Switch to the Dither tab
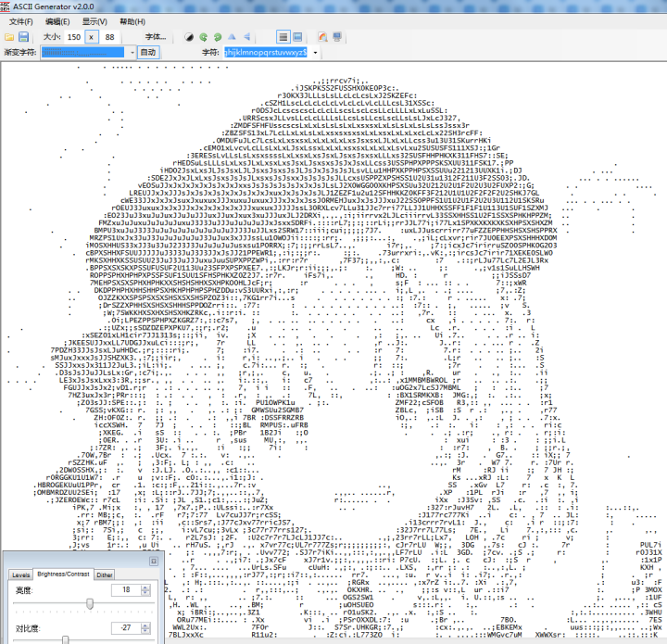This screenshot has width=667, height=644. 104,575
